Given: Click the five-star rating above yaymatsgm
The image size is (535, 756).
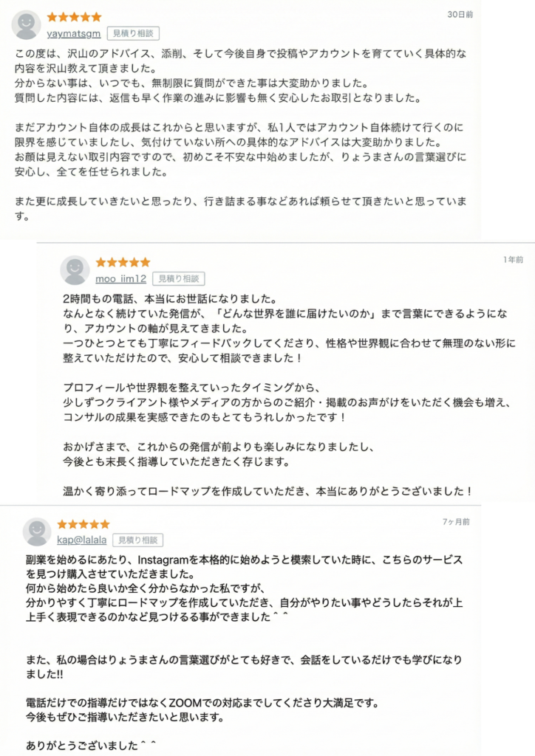Looking at the screenshot, I should click(x=74, y=17).
